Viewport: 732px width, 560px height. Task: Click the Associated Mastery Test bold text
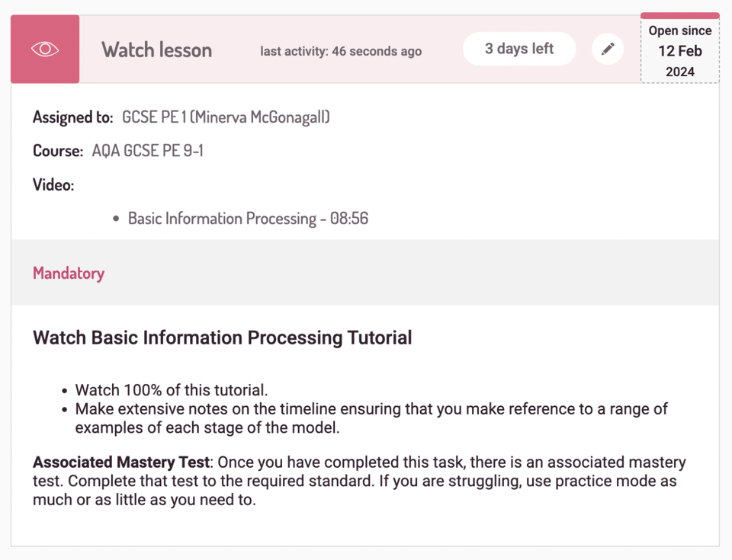pos(121,462)
